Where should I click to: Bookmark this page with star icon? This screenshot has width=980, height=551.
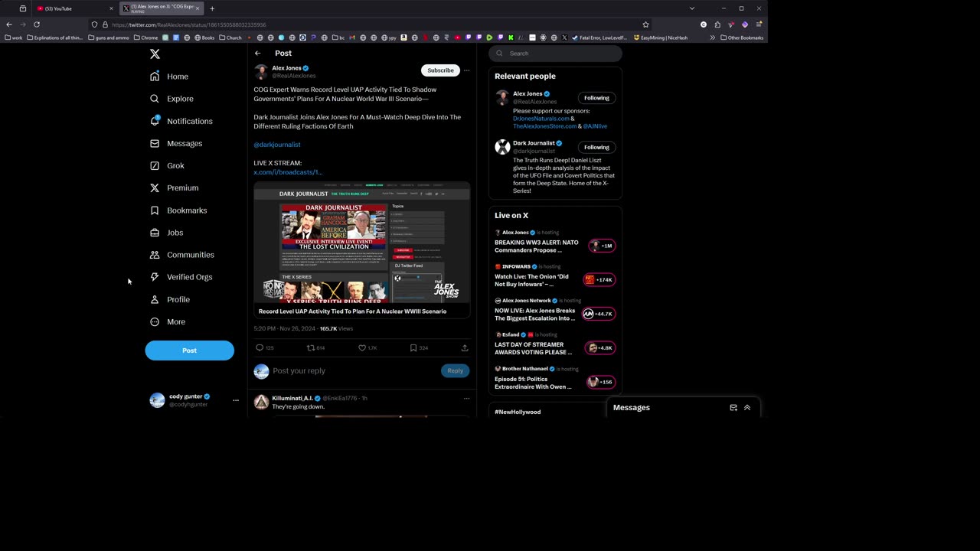[x=645, y=24]
